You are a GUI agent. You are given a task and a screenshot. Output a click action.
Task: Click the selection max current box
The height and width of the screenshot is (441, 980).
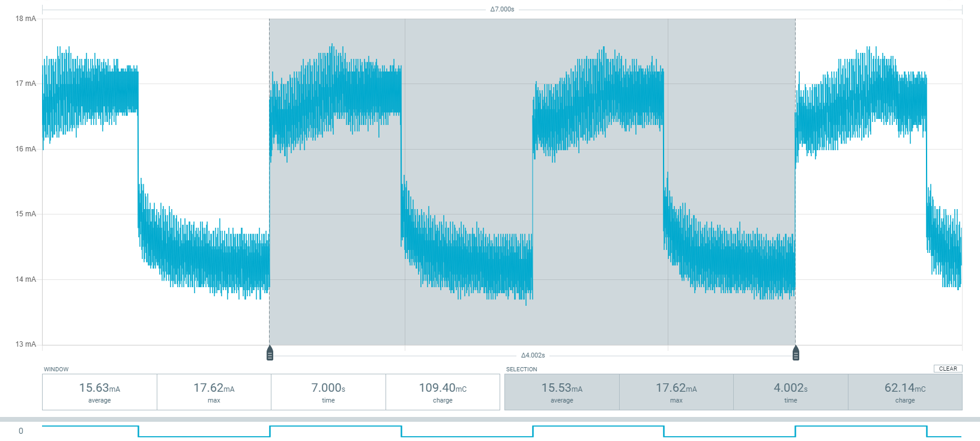676,392
